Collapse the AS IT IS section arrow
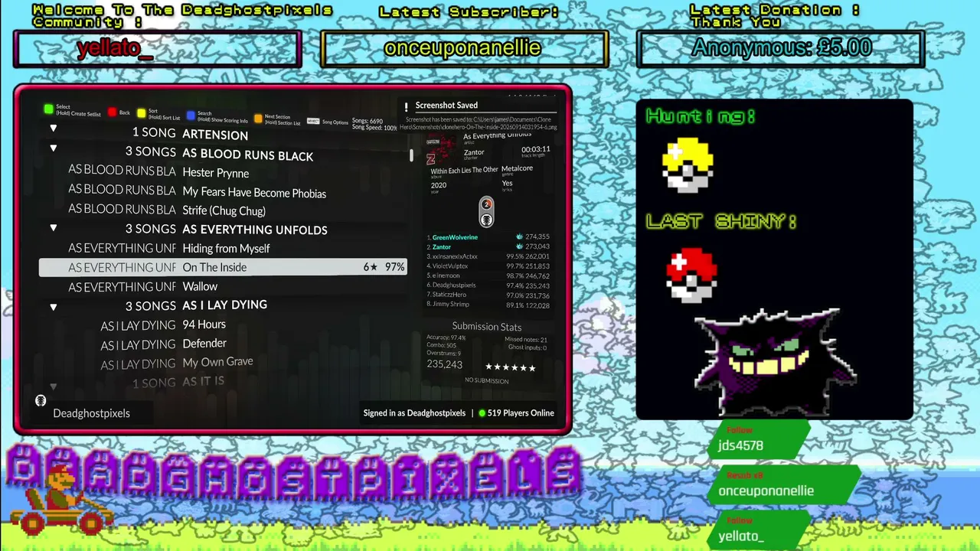980x551 pixels. tap(54, 386)
